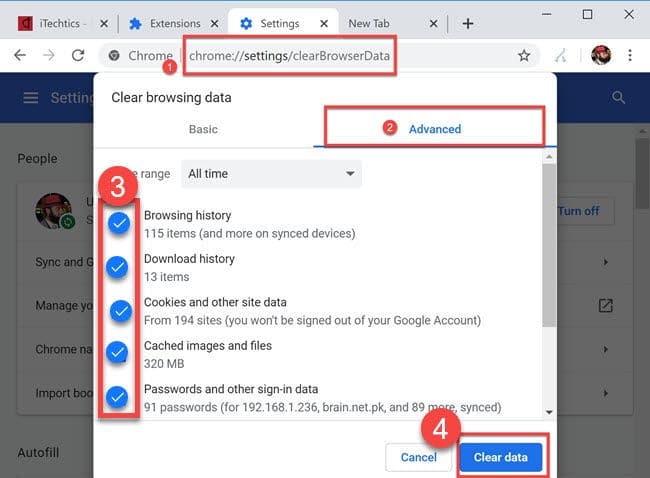Switch to the Basic tab
Image resolution: width=650 pixels, height=478 pixels.
(x=203, y=129)
